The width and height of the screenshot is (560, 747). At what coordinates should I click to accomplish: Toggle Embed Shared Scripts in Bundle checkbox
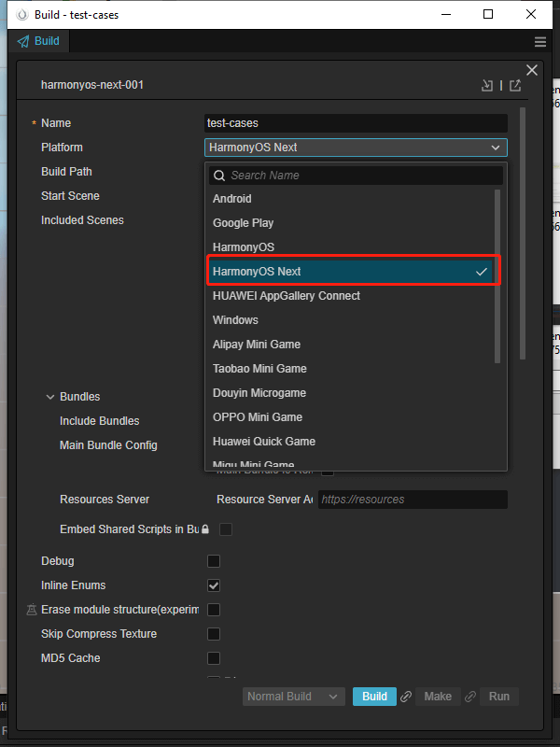pos(226,529)
